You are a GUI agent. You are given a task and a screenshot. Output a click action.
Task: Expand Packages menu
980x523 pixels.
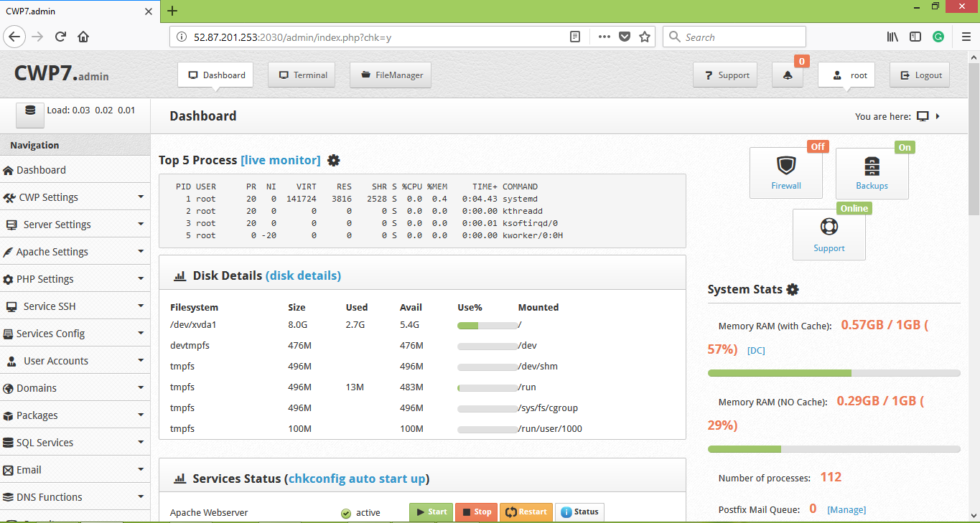[75, 415]
